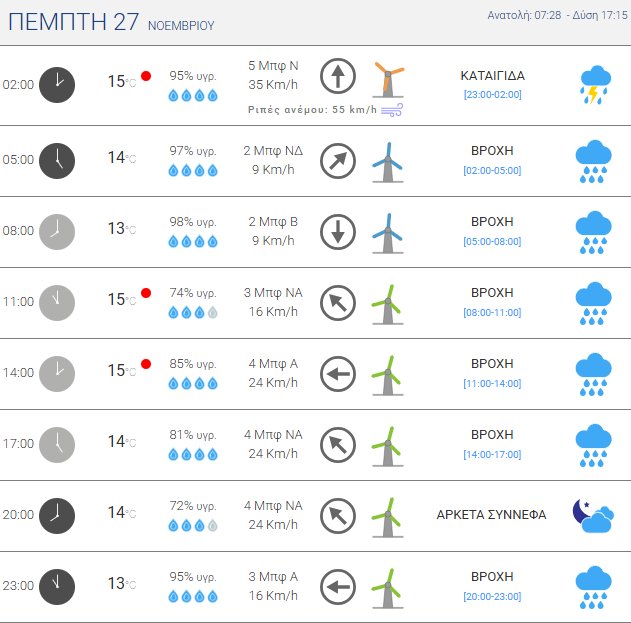Click the red dot beside 15°C at 14:00
Image resolution: width=631 pixels, height=623 pixels.
pos(146,364)
